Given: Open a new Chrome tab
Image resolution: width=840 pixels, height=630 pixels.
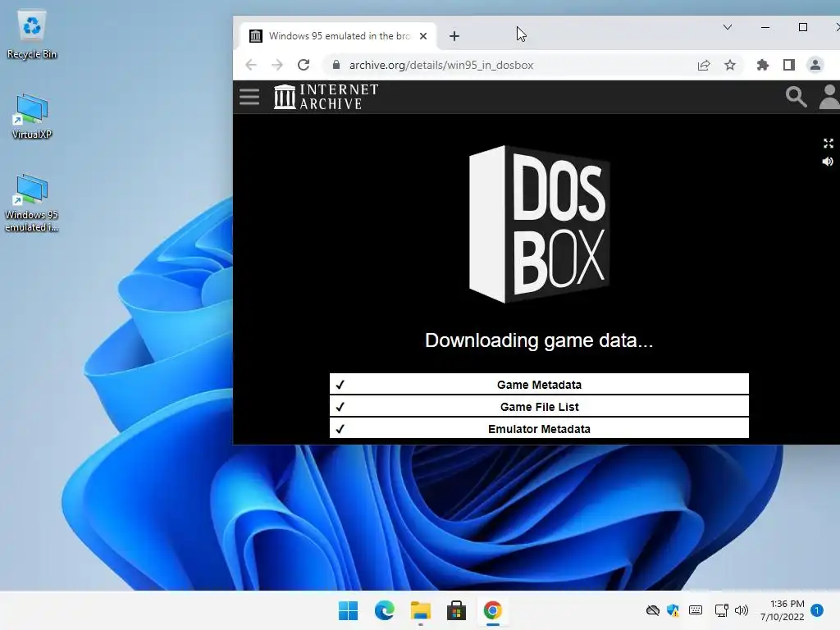Looking at the screenshot, I should [x=454, y=36].
